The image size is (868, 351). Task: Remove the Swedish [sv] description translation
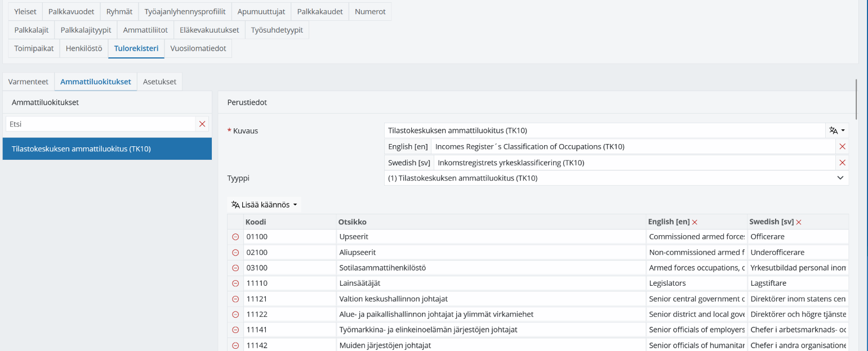[842, 163]
